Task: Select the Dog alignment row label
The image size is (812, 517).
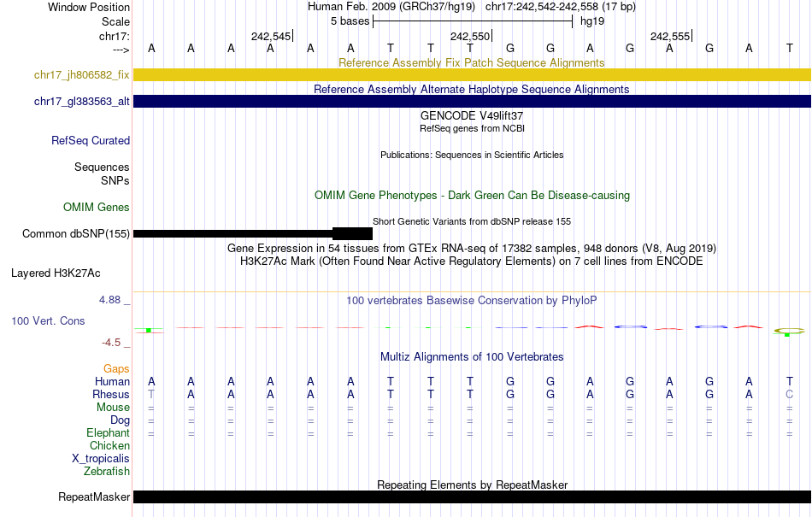Action: pyautogui.click(x=120, y=420)
